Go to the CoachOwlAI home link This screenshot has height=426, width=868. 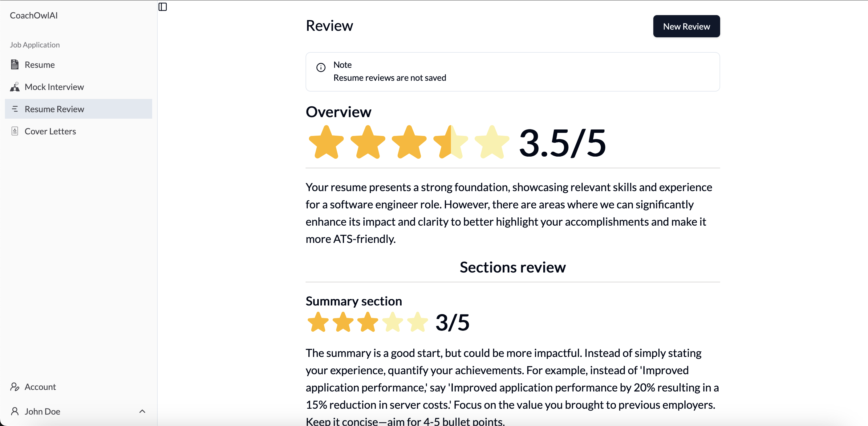34,15
